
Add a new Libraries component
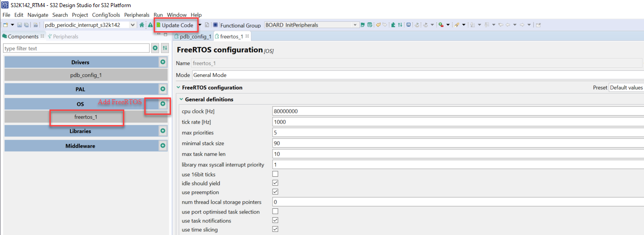pos(163,131)
